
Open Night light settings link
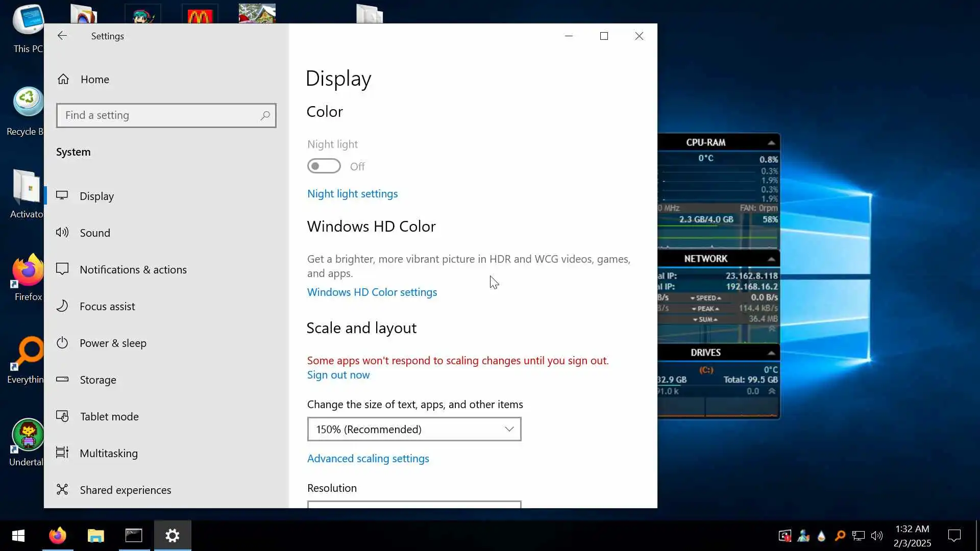pos(352,194)
